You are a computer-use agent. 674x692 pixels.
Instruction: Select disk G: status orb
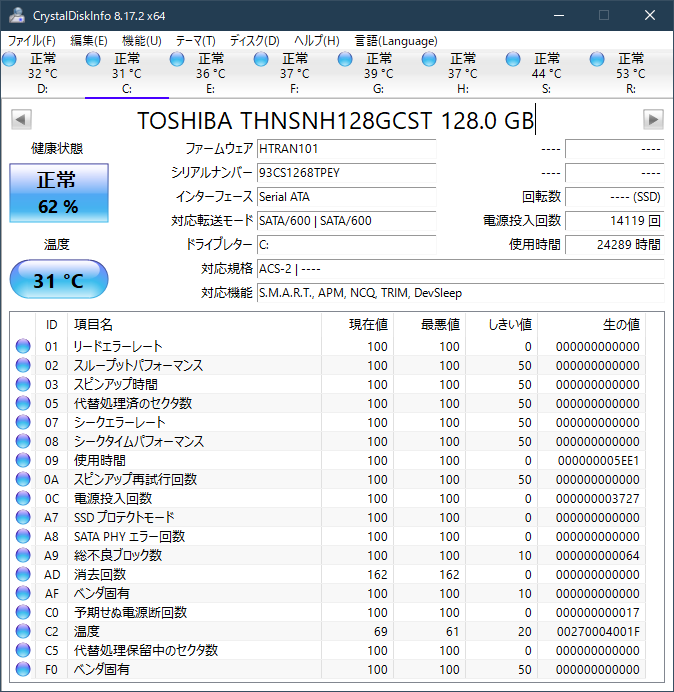(345, 59)
